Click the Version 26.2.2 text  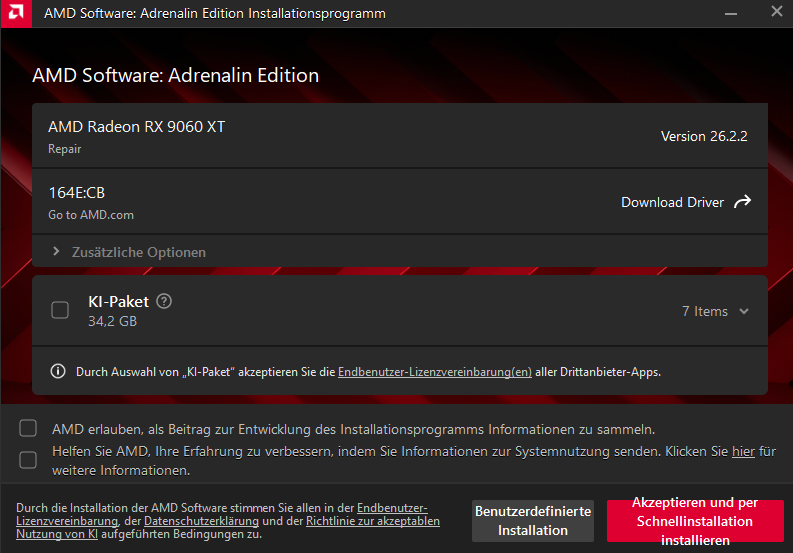[704, 136]
